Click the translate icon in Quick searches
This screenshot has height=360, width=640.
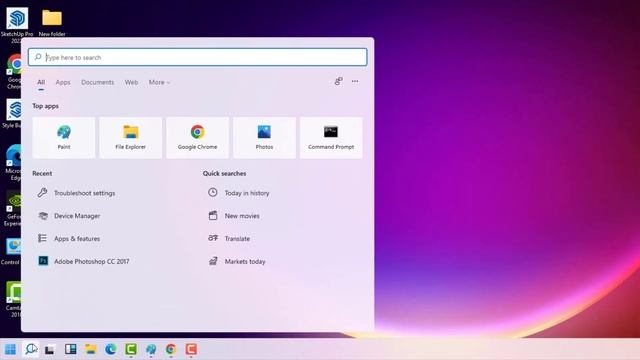coord(213,238)
